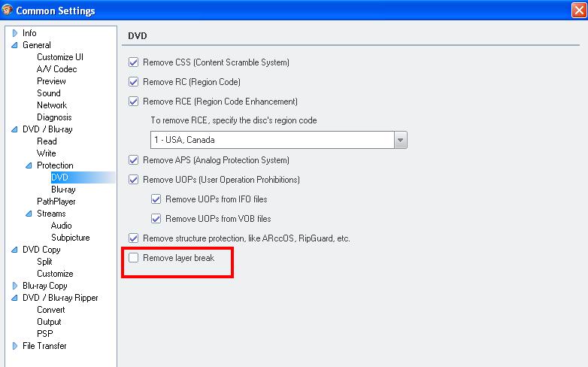
Task: Uncheck Remove CSS checkbox
Action: (x=134, y=62)
